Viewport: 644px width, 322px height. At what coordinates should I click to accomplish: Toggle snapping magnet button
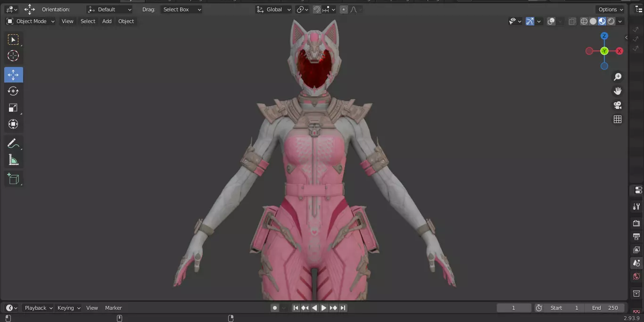(x=317, y=9)
